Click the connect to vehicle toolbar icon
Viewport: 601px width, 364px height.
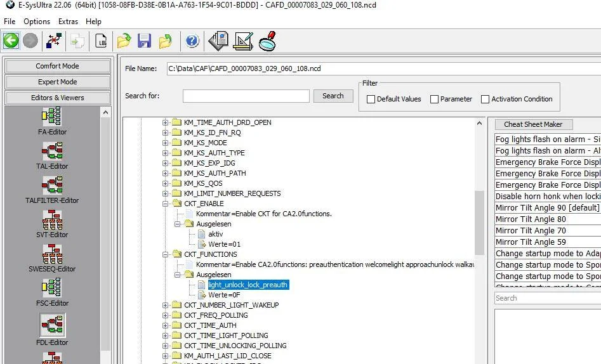click(54, 41)
